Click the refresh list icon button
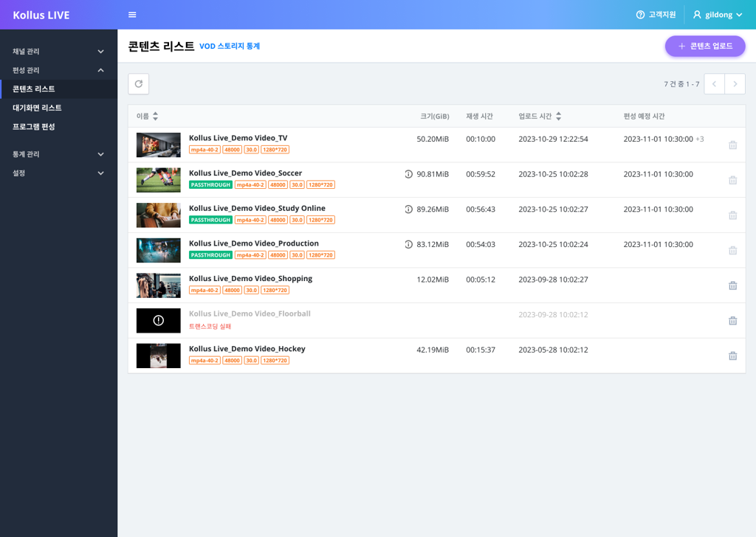This screenshot has width=756, height=537. click(x=139, y=84)
